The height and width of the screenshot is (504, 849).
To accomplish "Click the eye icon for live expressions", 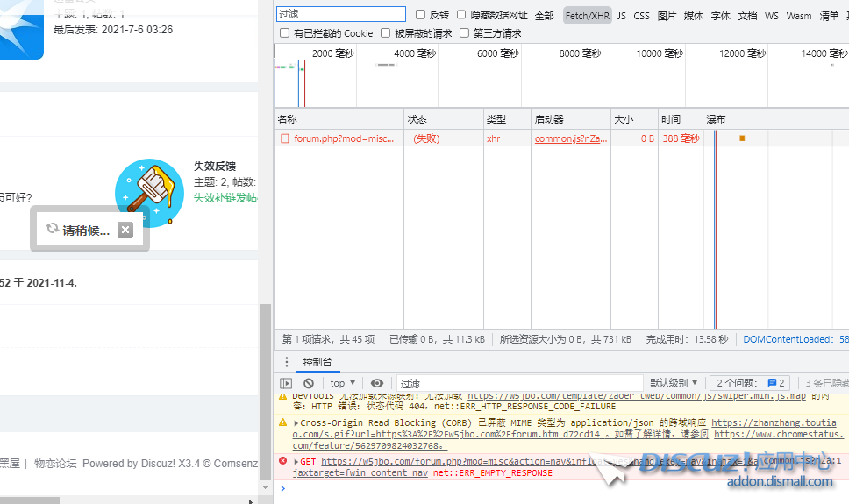I will [377, 383].
